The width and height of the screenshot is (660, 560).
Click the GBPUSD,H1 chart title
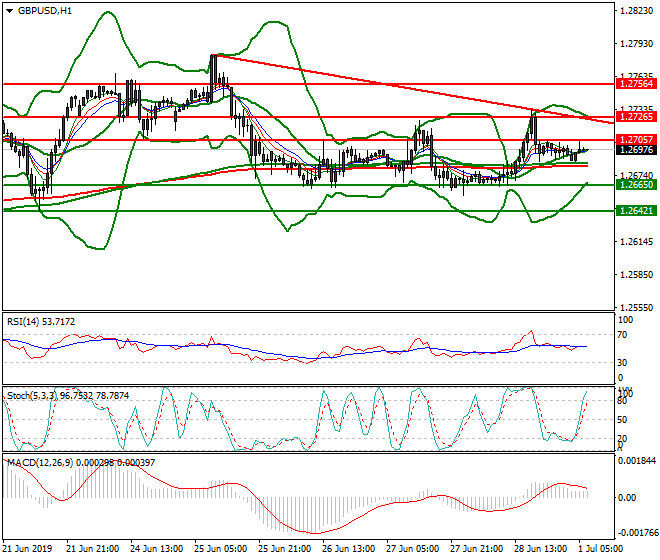point(45,11)
